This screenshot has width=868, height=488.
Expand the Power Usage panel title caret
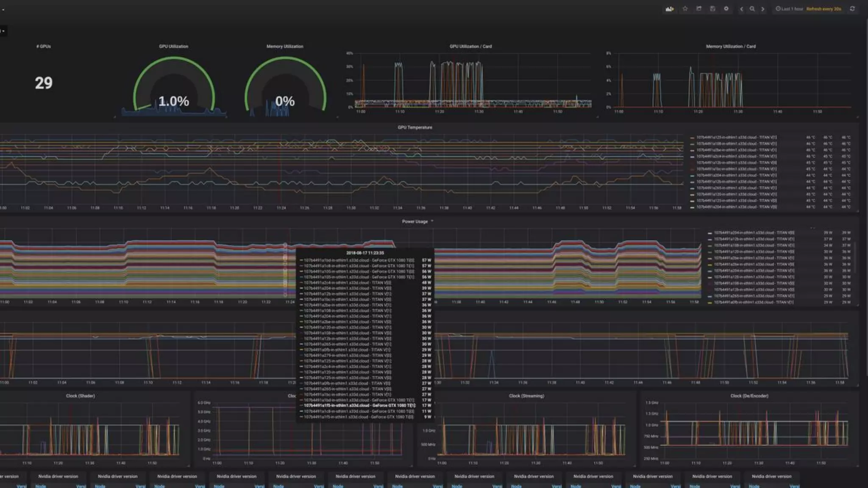pos(432,221)
